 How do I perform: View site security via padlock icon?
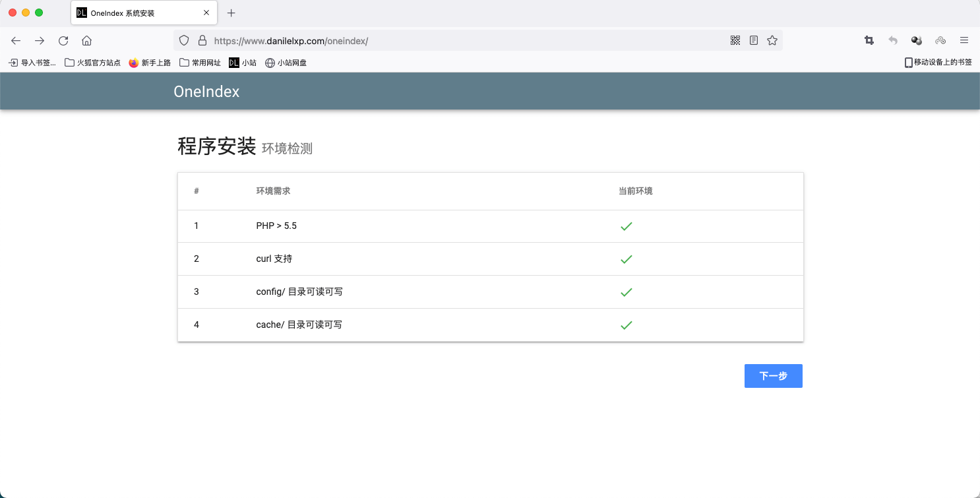pos(202,40)
